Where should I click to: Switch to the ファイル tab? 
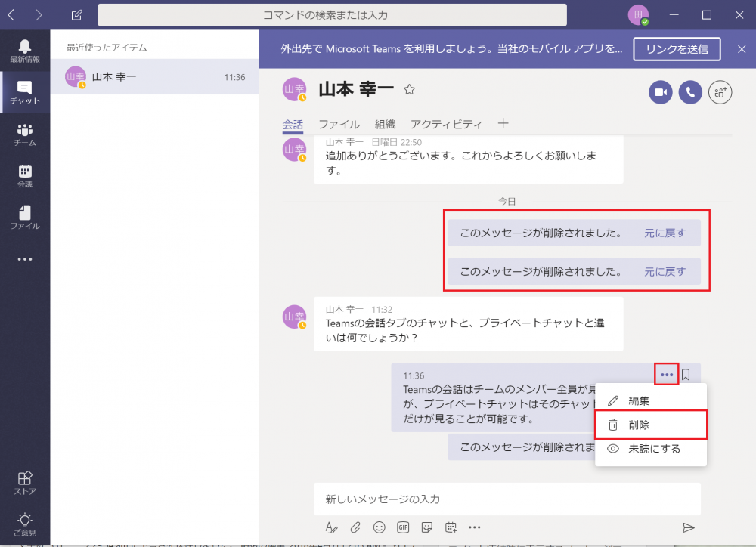(x=339, y=125)
